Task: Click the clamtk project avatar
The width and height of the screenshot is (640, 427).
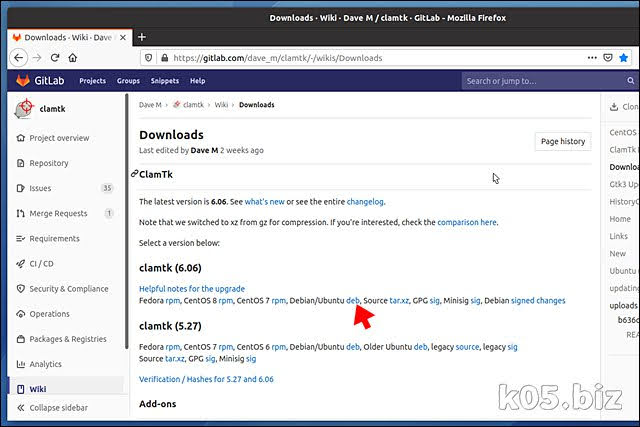Action: coord(24,109)
